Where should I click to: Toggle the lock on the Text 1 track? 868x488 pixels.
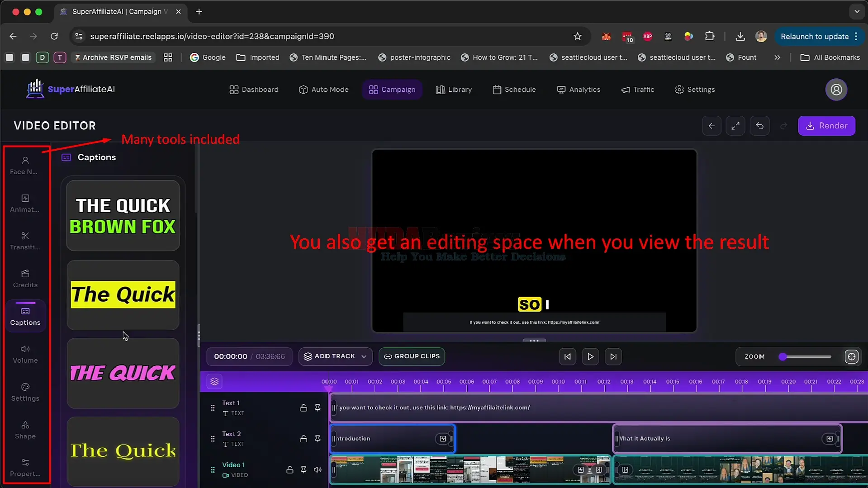(304, 407)
